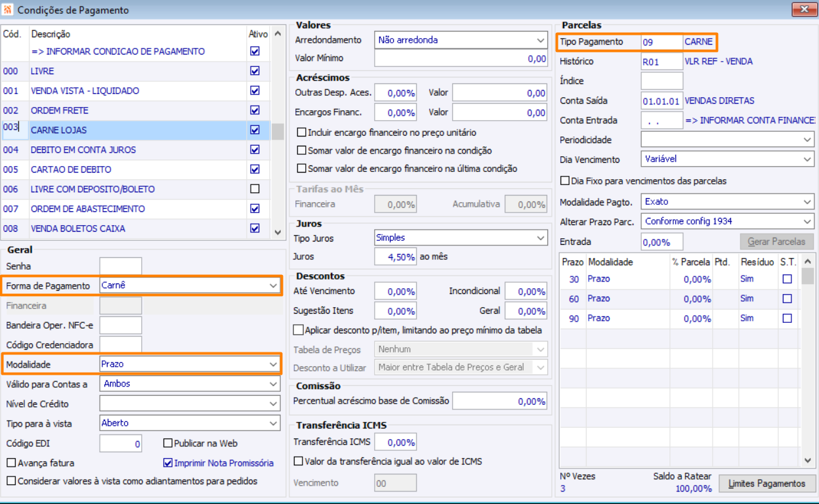Expand the Modalidade dropdown
The width and height of the screenshot is (819, 504).
273,364
